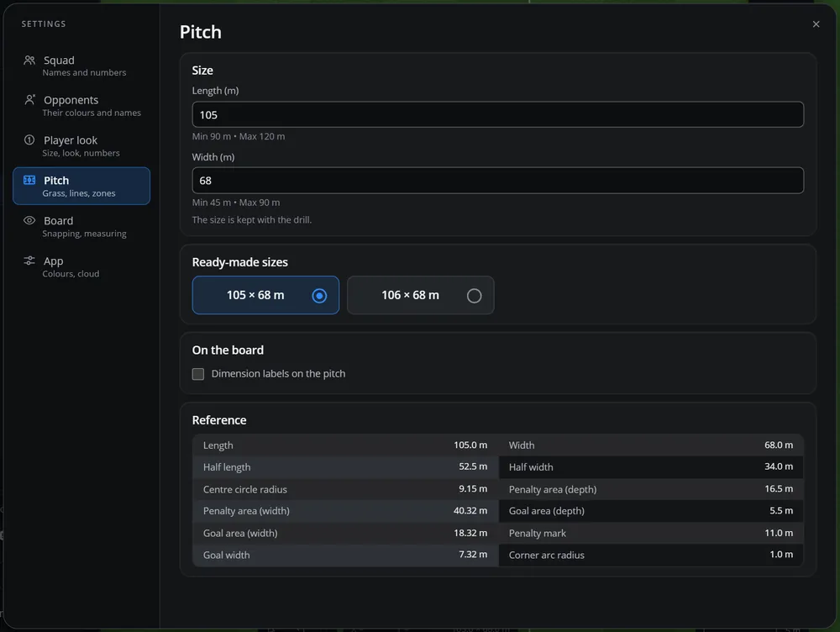The height and width of the screenshot is (632, 840).
Task: Click the 'Dimension labels on the pitch' label
Action: tap(278, 374)
